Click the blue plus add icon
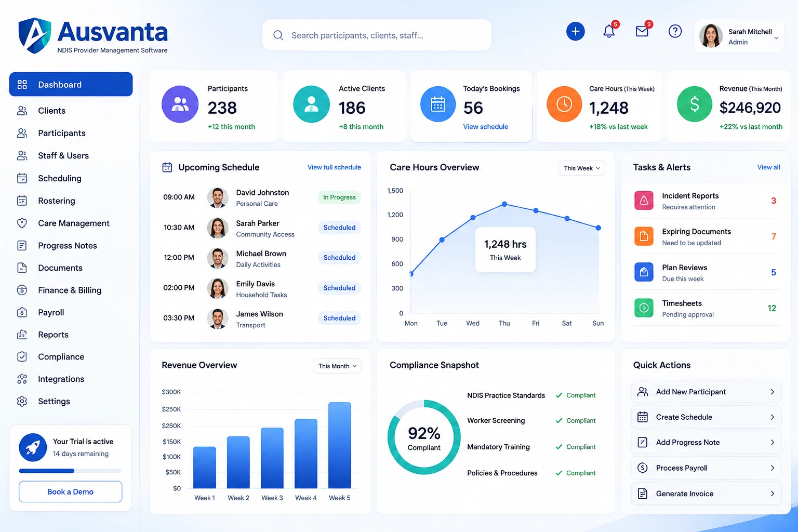Viewport: 798px width, 532px height. coord(575,31)
